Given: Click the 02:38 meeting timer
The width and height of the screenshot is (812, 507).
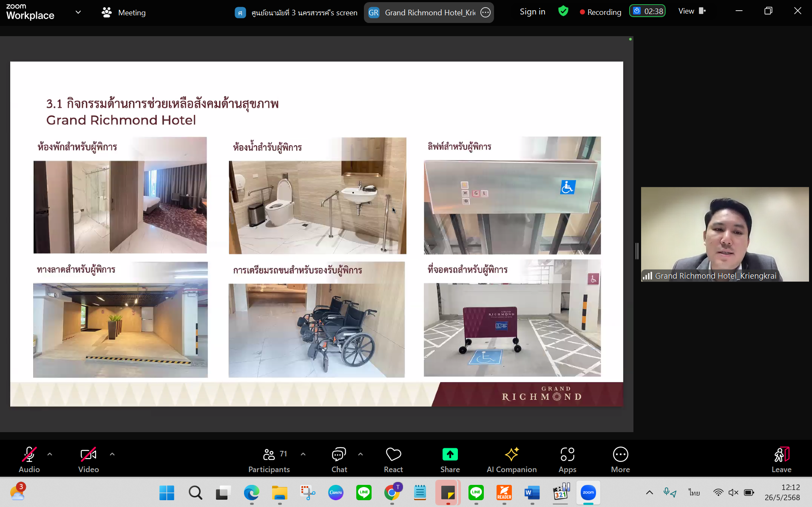Looking at the screenshot, I should point(647,11).
